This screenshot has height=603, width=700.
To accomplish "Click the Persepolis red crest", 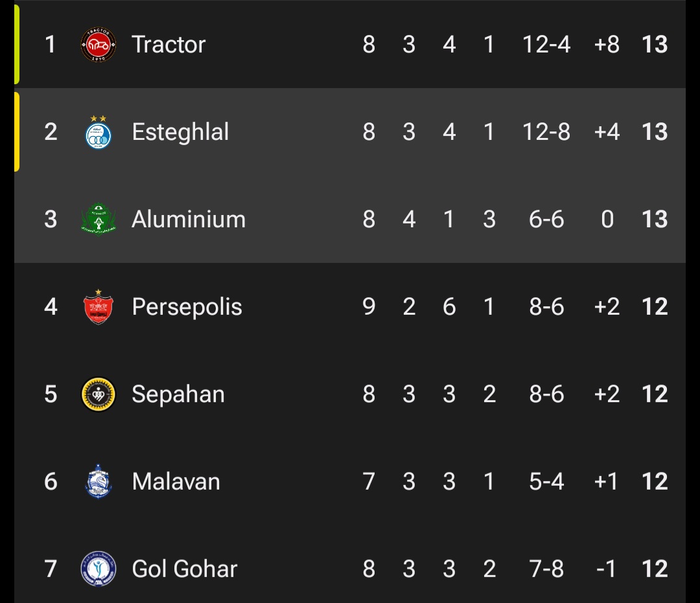I will coord(99,307).
